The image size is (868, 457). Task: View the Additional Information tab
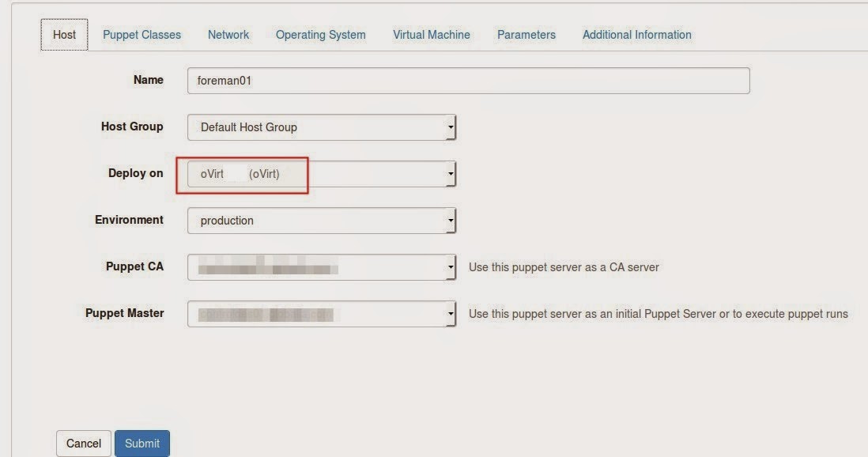tap(636, 35)
